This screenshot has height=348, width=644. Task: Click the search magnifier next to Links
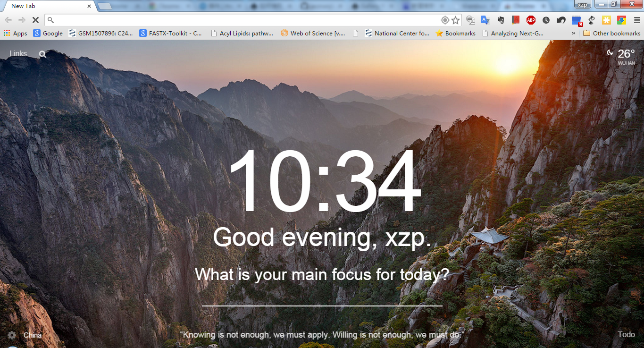[42, 54]
